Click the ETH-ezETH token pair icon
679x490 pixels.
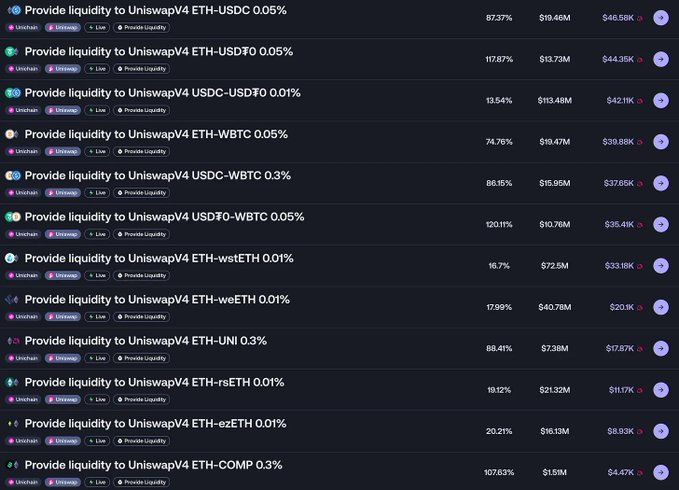[12, 423]
